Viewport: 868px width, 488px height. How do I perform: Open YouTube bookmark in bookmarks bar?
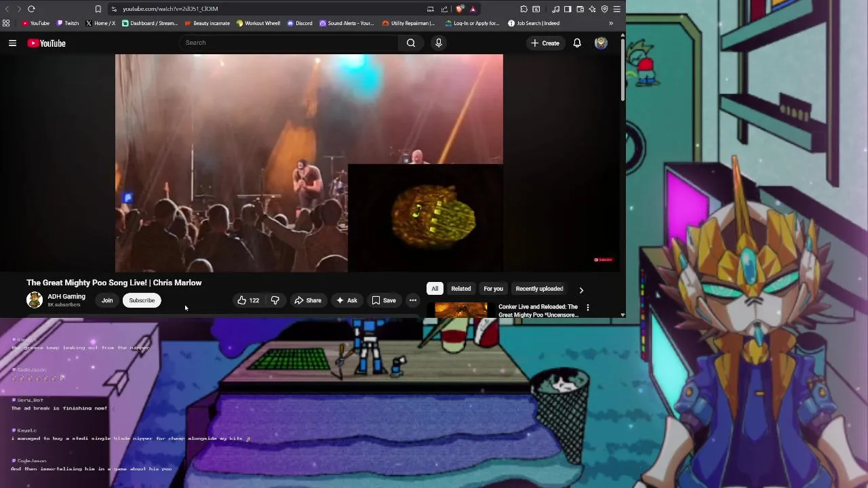36,23
